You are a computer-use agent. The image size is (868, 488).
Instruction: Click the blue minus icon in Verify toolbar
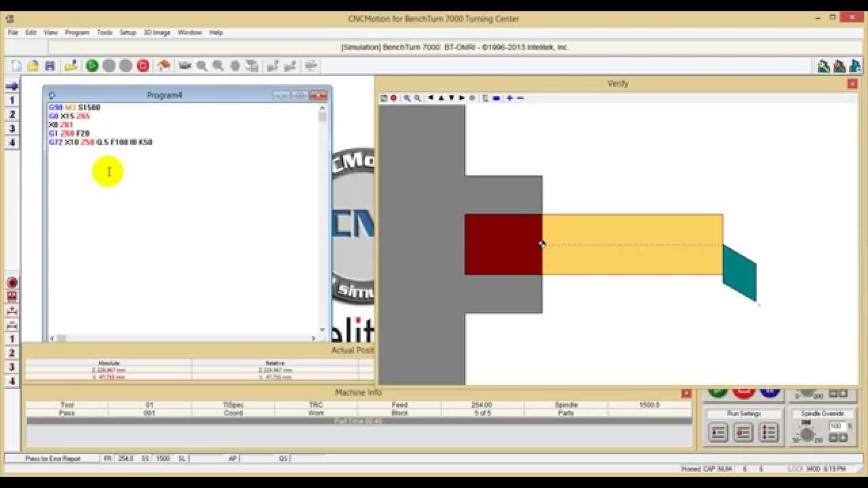(520, 98)
